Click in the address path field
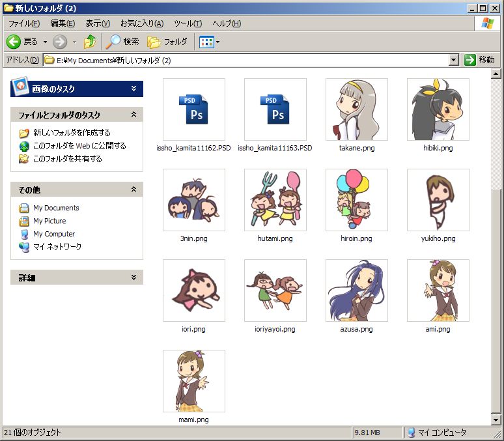The height and width of the screenshot is (441, 504). pos(246,60)
